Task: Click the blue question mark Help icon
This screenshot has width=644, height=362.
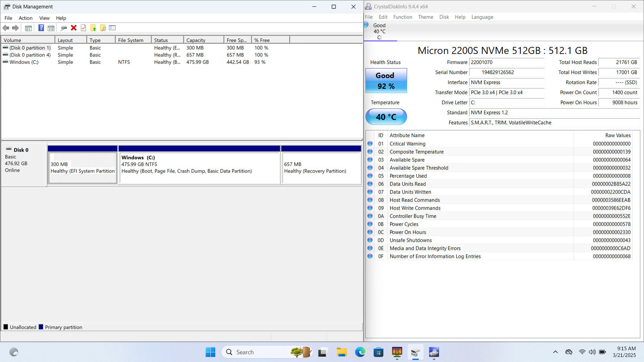Action: coord(41,28)
